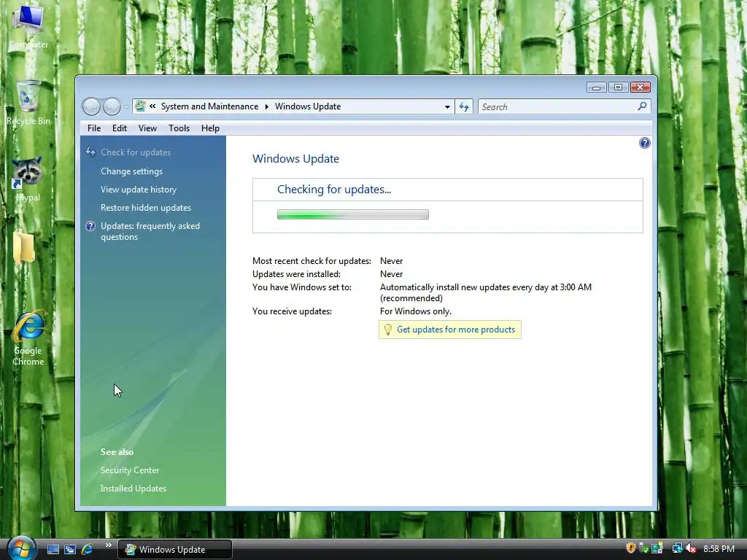This screenshot has width=747, height=560.
Task: Click the magnifying glass search icon
Action: click(x=642, y=106)
